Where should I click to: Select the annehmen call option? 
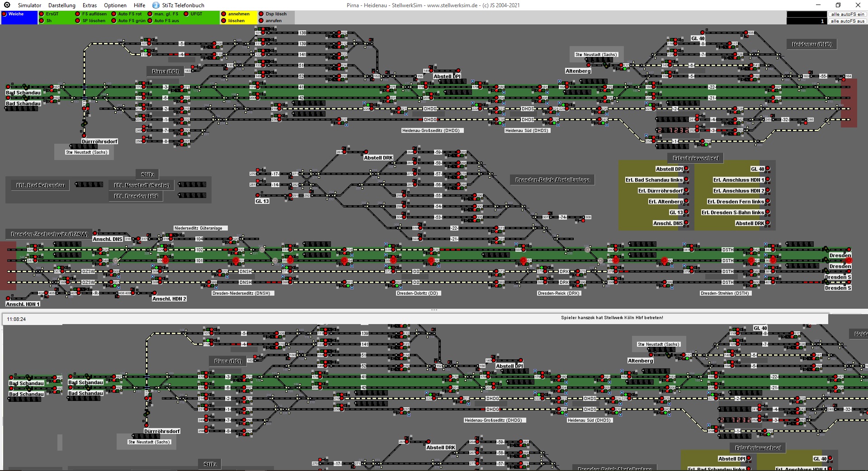tap(224, 14)
